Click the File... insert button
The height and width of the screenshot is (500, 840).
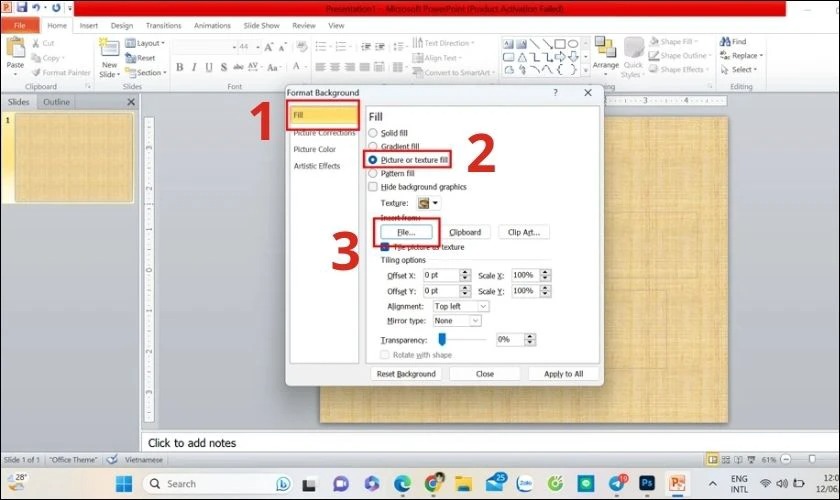click(x=406, y=232)
